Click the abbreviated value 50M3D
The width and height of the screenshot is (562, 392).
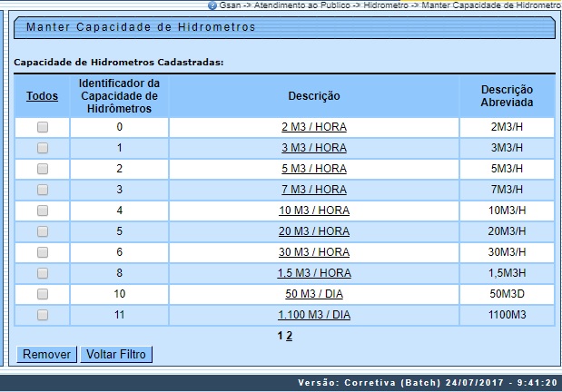(x=507, y=294)
